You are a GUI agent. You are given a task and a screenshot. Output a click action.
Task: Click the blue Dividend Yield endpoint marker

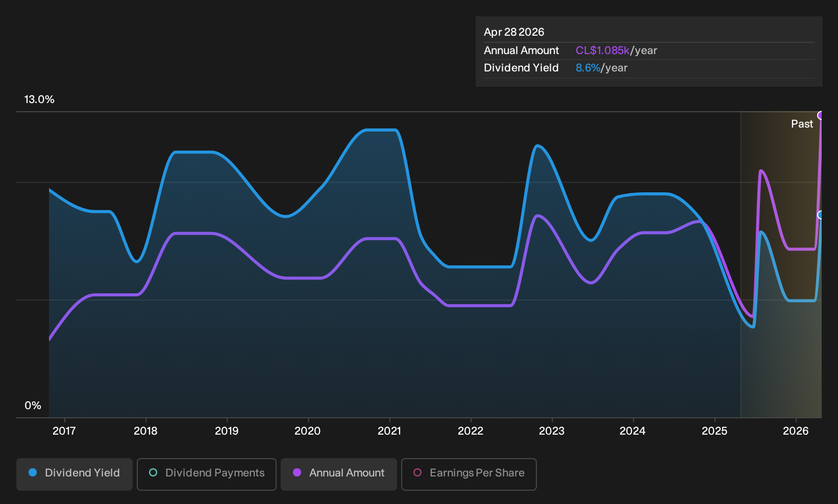pos(821,215)
